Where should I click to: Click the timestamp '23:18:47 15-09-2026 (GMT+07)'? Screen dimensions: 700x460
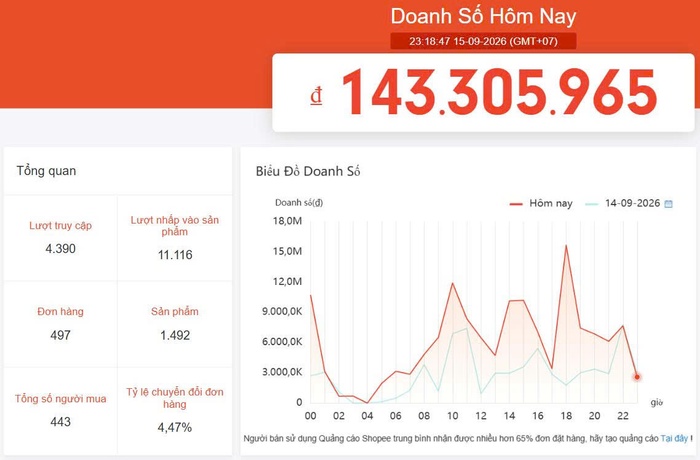click(x=483, y=42)
